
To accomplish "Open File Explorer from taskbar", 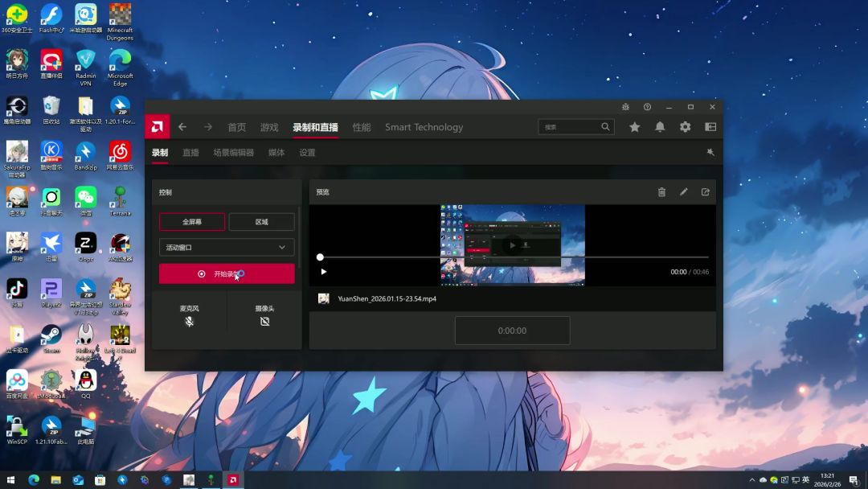I will [55, 480].
